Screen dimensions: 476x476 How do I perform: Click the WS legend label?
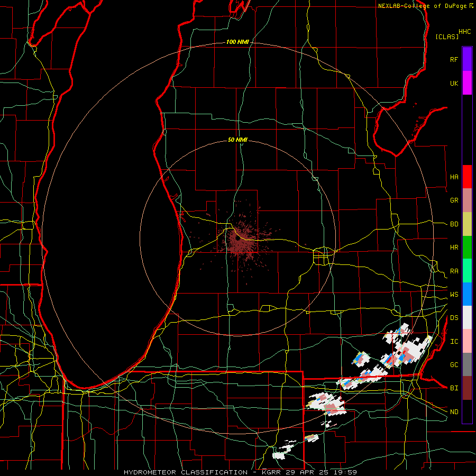click(454, 294)
